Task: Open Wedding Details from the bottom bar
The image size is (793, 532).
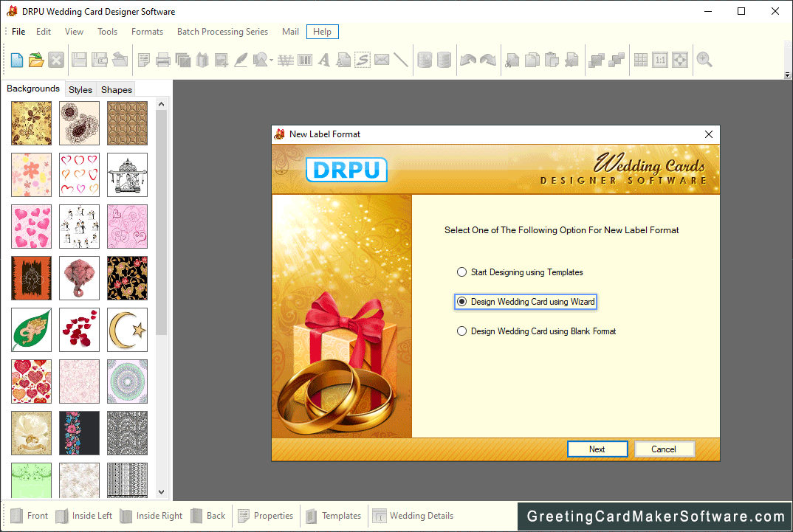Action: (413, 516)
